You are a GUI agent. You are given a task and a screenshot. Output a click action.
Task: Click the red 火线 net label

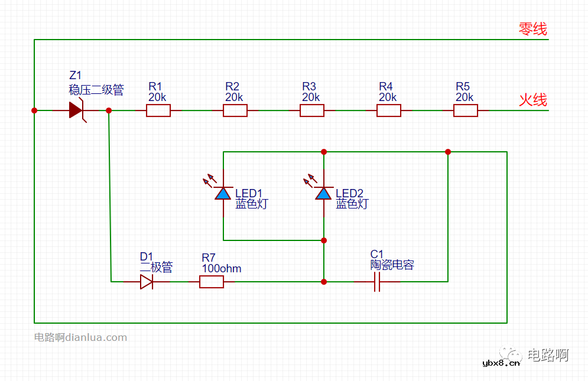(533, 99)
